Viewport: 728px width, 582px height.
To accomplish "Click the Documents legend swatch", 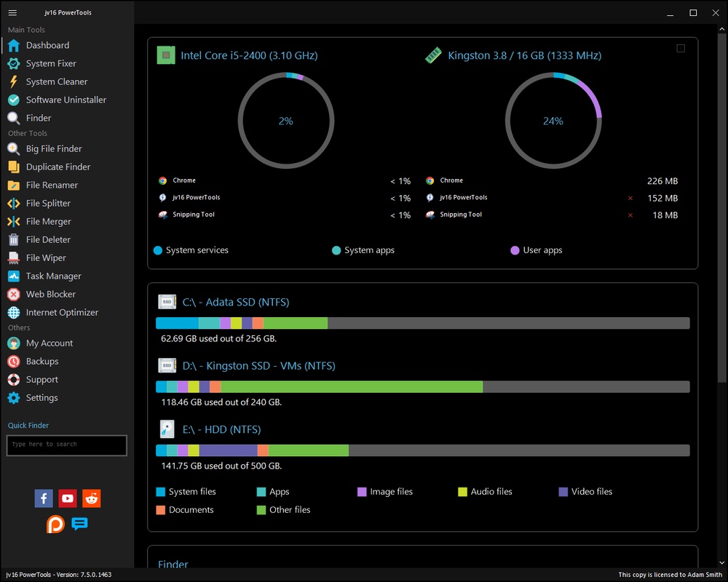I will (161, 510).
